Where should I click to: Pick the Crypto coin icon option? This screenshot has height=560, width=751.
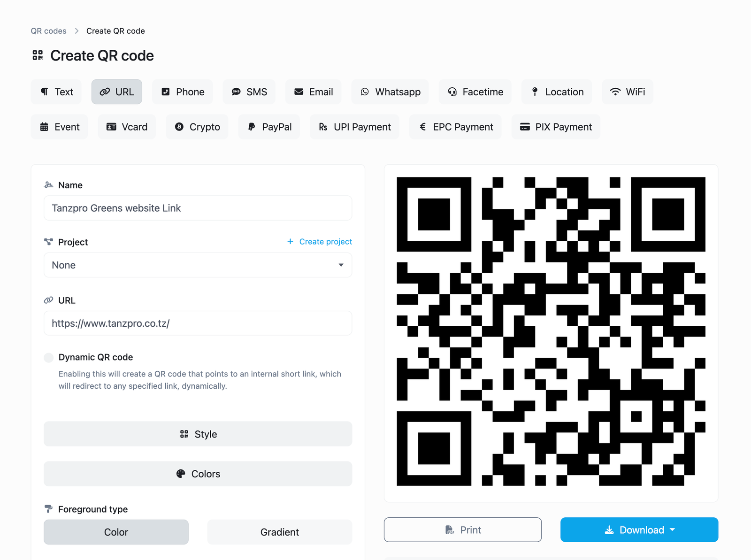point(179,127)
